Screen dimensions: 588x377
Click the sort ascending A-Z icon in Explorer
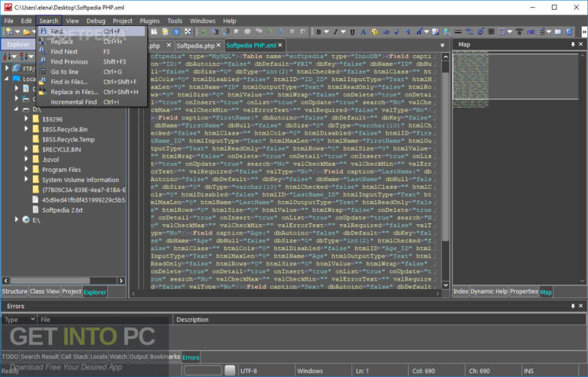[7, 57]
